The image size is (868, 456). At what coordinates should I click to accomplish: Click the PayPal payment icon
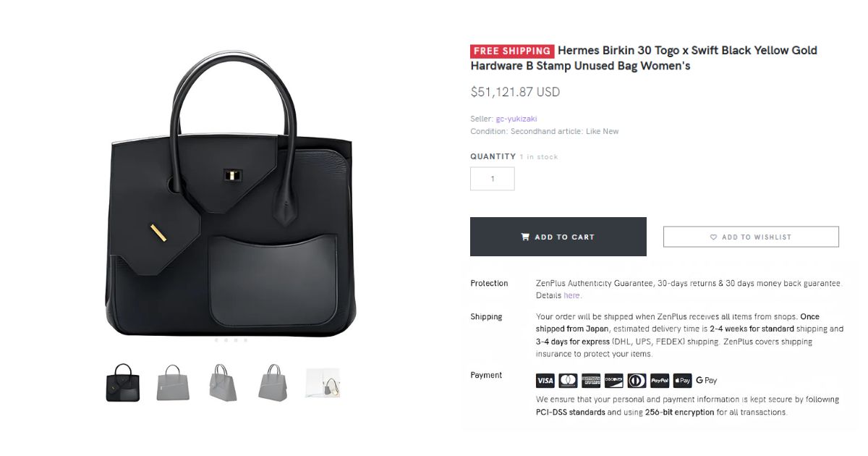[x=660, y=381]
